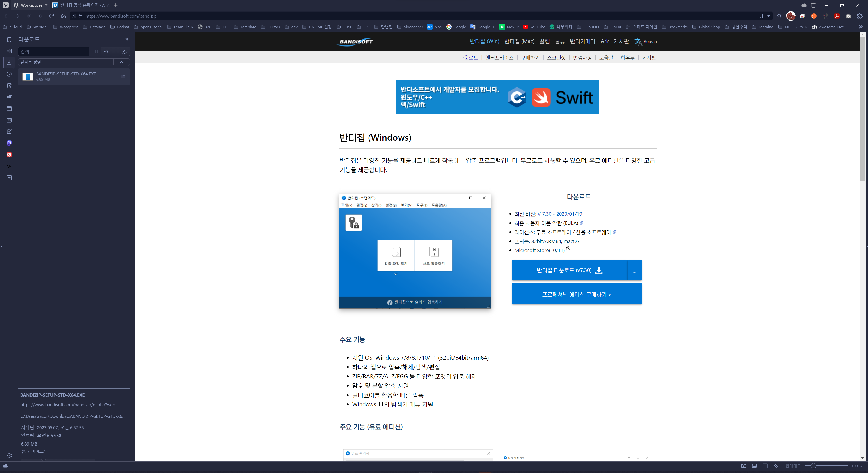Toggle image loading icon in status bar
868x473 pixels.
click(754, 466)
